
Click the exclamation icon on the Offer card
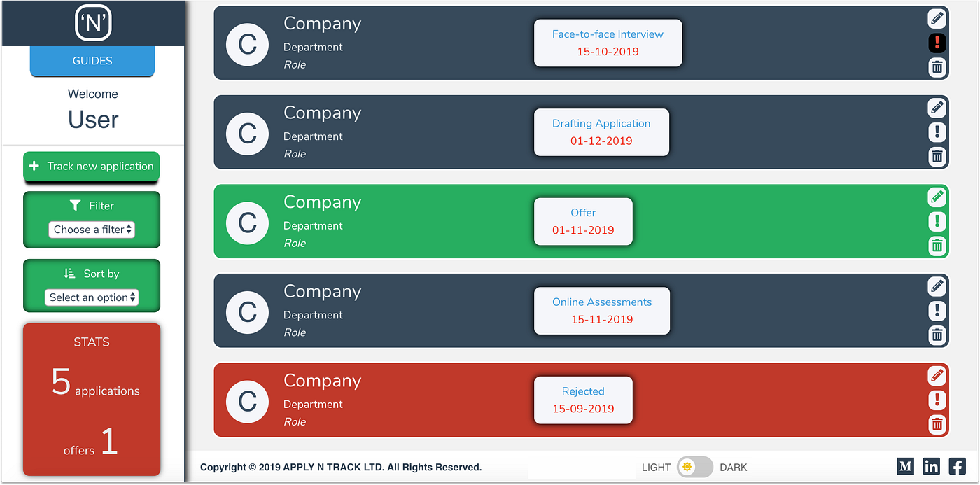click(937, 221)
